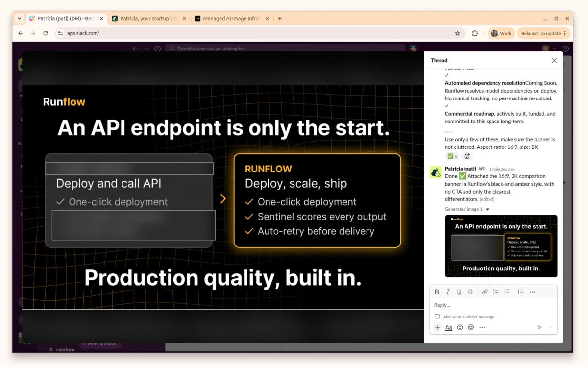Screen dimensions: 588x367
Task: Open the send options dropdown arrow
Action: (550, 327)
